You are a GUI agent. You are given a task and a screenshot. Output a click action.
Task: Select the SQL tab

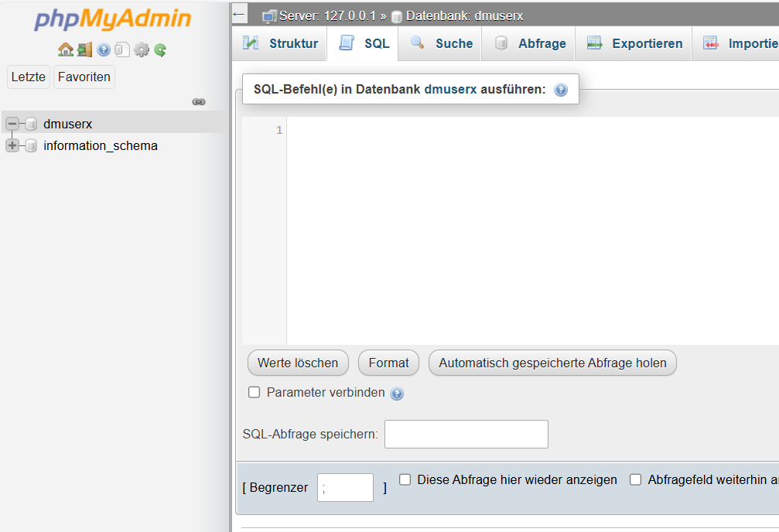pos(363,43)
